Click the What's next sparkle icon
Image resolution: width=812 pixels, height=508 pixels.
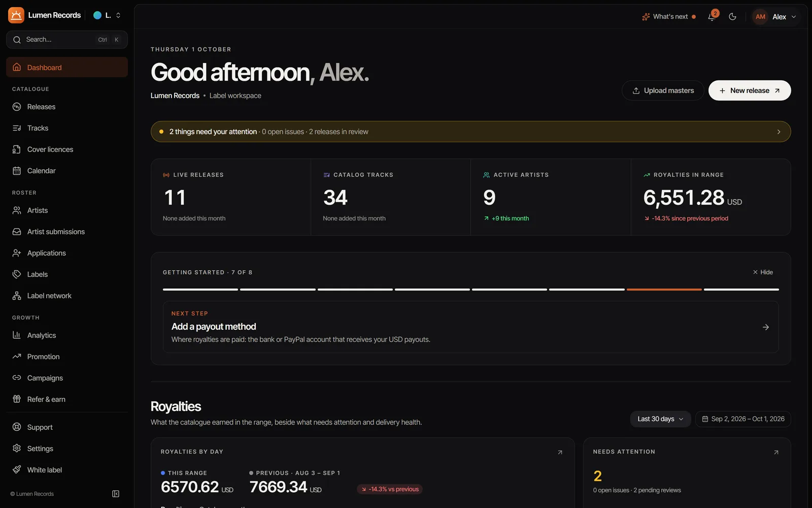coord(646,17)
